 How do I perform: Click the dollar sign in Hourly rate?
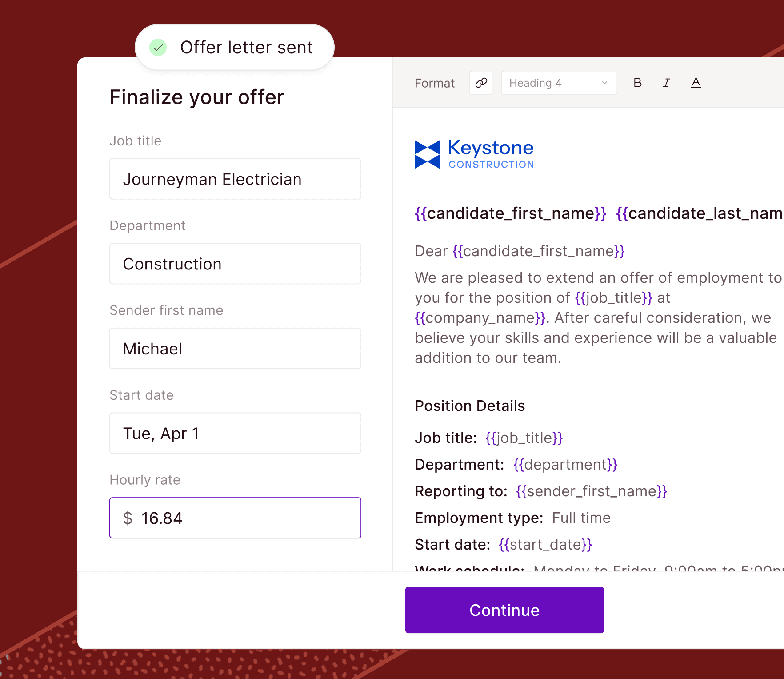pos(128,518)
